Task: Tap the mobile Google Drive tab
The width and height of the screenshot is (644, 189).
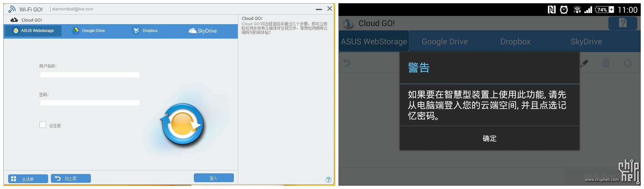Action: click(445, 41)
